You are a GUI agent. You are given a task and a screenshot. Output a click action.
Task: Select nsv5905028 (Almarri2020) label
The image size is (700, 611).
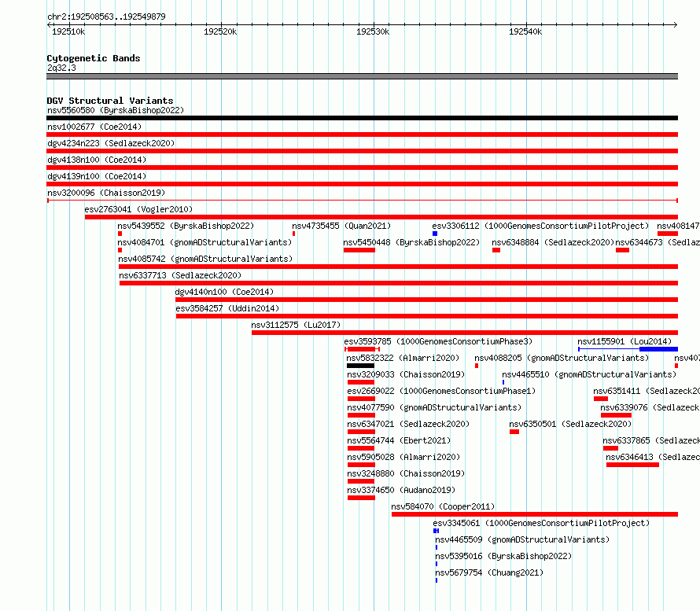(403, 457)
